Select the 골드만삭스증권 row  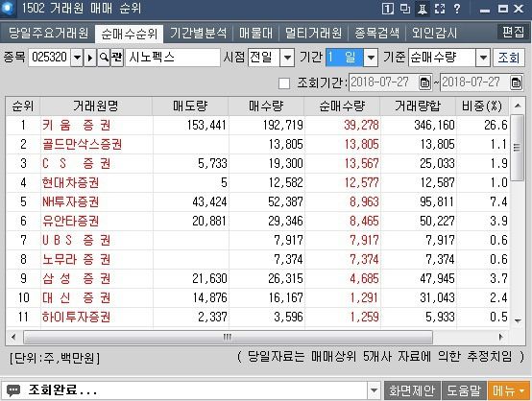point(257,145)
